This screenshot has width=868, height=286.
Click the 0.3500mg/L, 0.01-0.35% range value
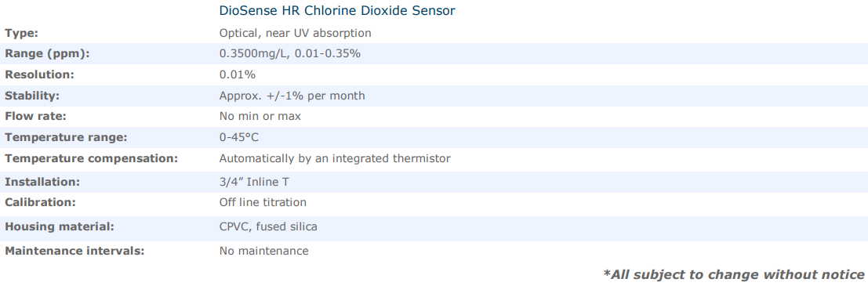tap(290, 54)
